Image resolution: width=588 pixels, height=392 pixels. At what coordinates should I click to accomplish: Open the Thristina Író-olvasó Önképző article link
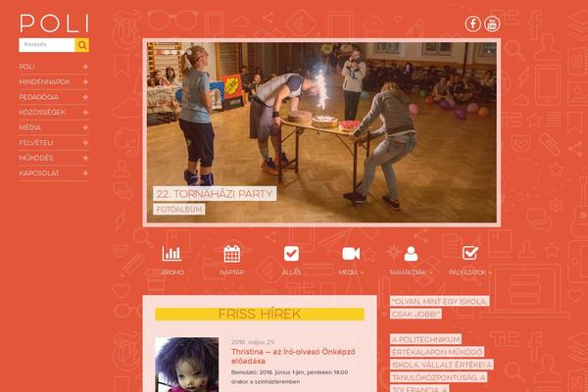(x=293, y=357)
